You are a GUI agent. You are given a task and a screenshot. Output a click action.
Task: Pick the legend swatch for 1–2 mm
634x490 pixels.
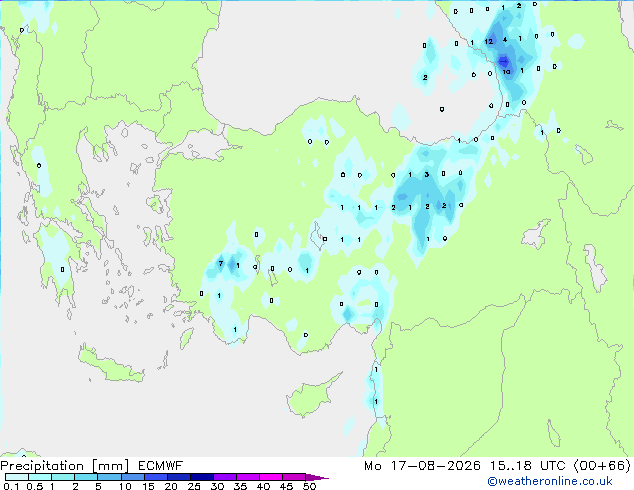click(x=63, y=477)
